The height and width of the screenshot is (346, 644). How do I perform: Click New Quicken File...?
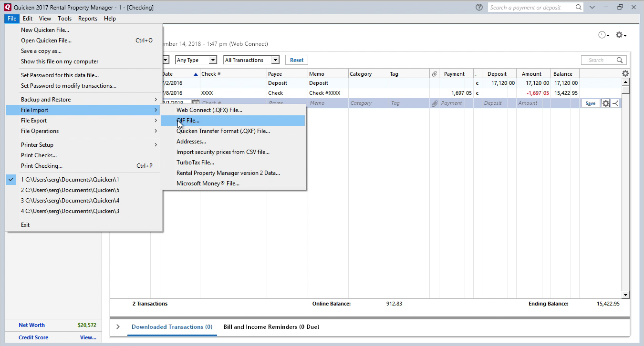[84, 30]
